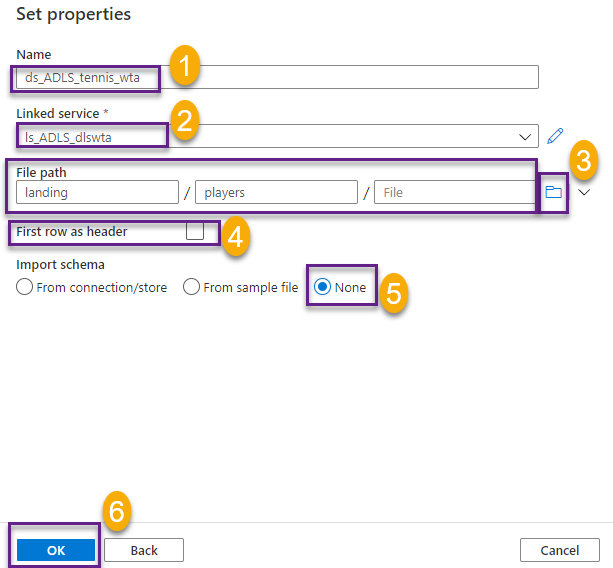
Task: Select the None import schema option
Action: [323, 287]
